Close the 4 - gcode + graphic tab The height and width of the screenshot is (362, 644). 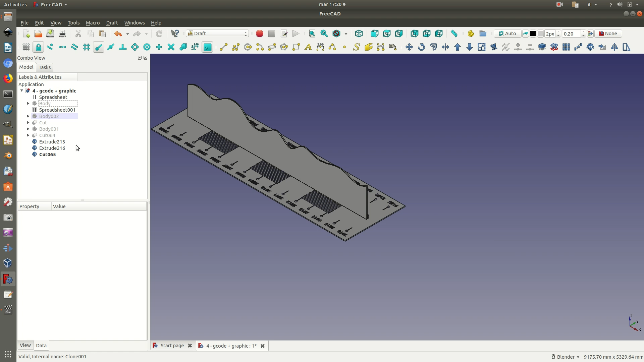tap(263, 346)
